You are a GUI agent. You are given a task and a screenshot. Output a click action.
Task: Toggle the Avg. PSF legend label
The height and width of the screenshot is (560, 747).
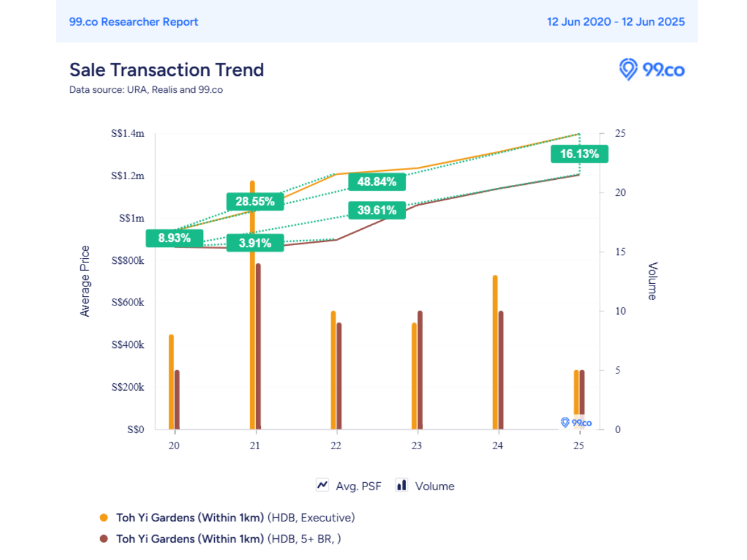tap(357, 486)
